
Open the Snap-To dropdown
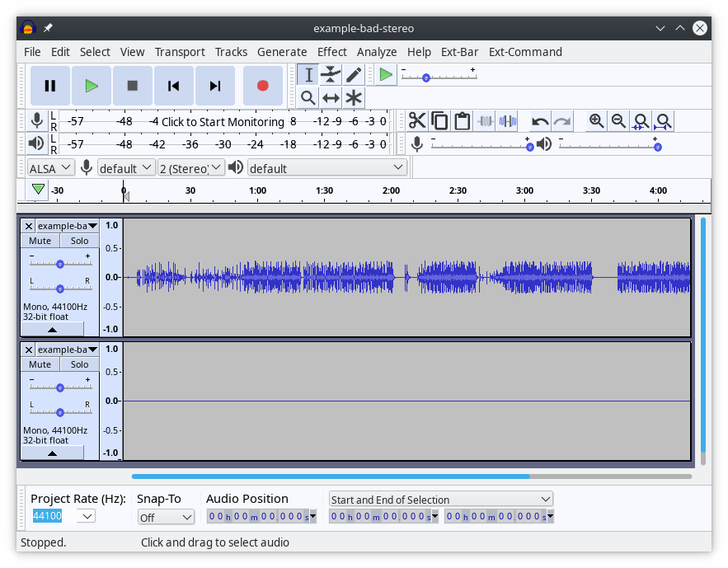[166, 516]
